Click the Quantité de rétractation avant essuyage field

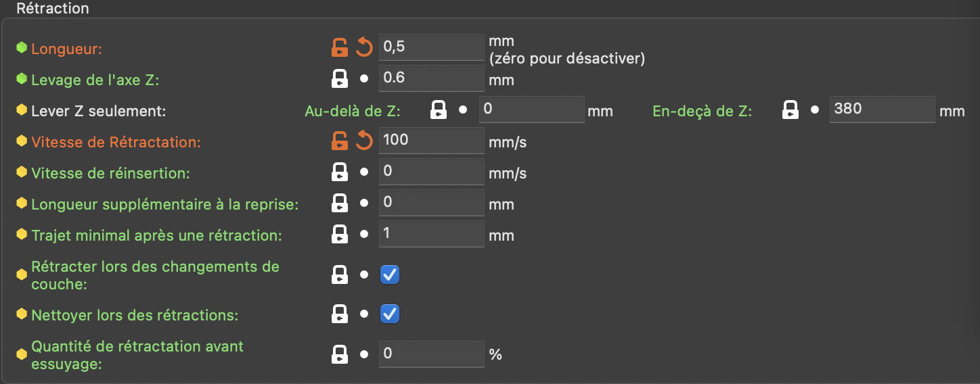pyautogui.click(x=430, y=354)
